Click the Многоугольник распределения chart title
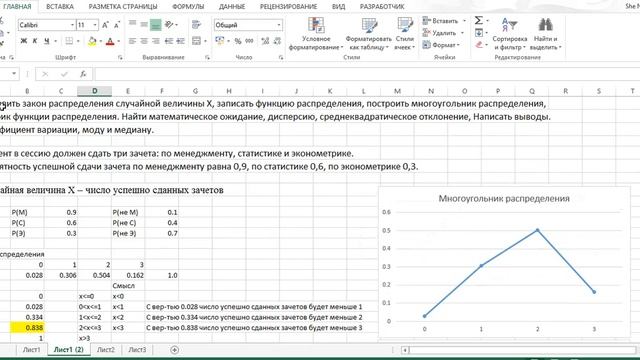 click(504, 199)
